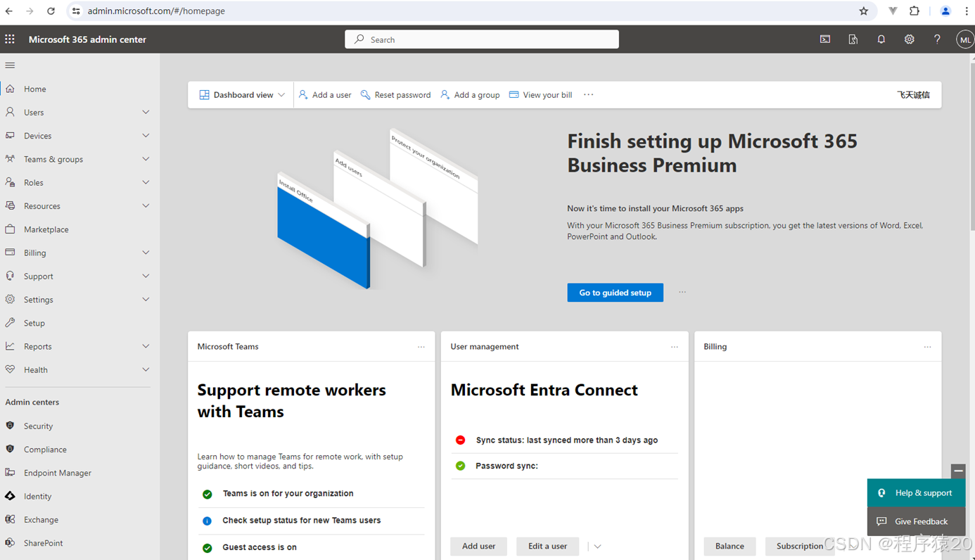Image resolution: width=975 pixels, height=560 pixels.
Task: Click Add a group in toolbar
Action: [470, 95]
